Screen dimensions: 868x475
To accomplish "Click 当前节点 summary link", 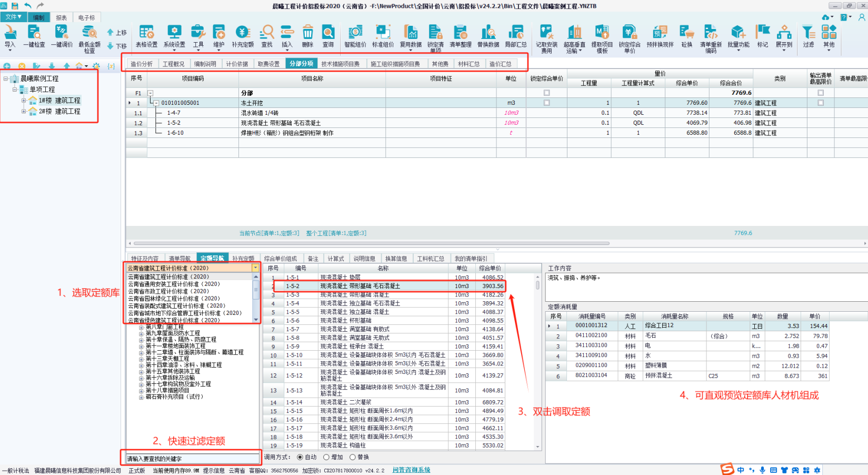I will coord(270,233).
